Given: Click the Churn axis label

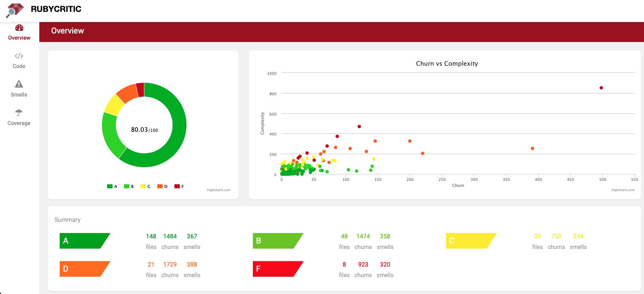Looking at the screenshot, I should point(458,186).
